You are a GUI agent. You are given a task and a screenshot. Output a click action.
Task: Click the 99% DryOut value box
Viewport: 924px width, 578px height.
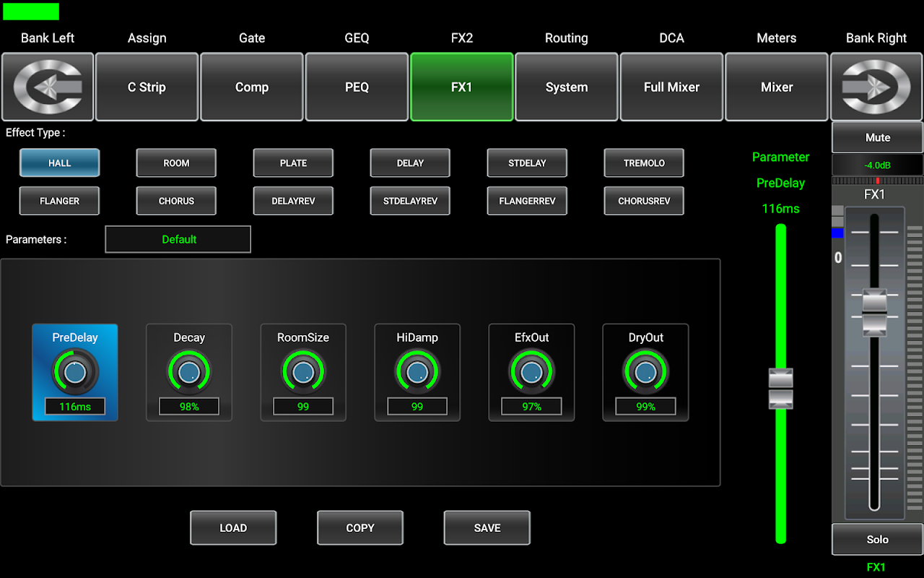coord(645,407)
